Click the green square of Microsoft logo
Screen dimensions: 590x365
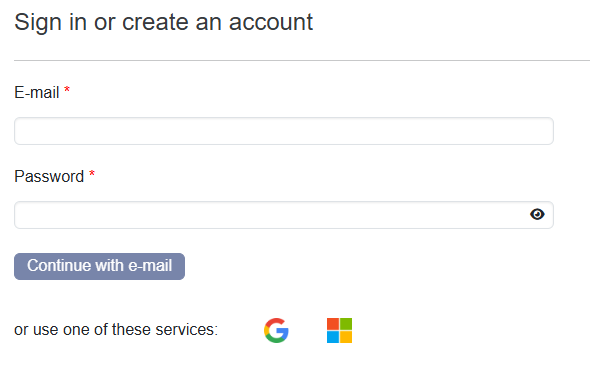(x=346, y=324)
